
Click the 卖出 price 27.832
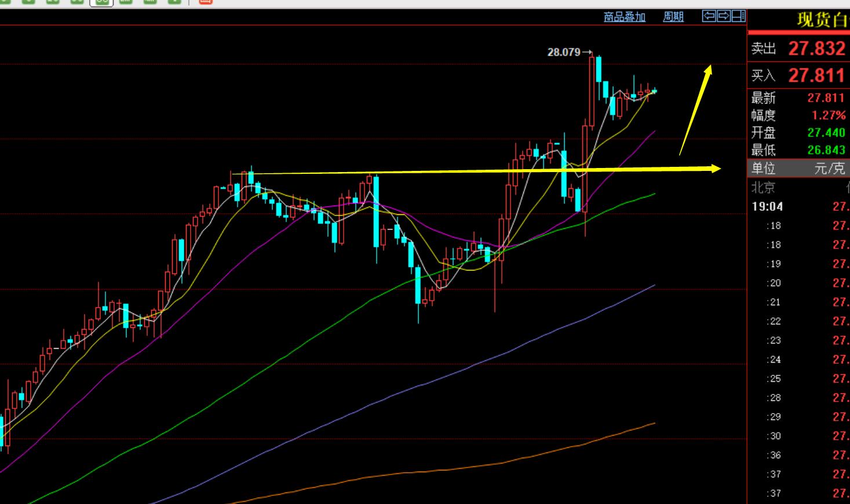(817, 48)
